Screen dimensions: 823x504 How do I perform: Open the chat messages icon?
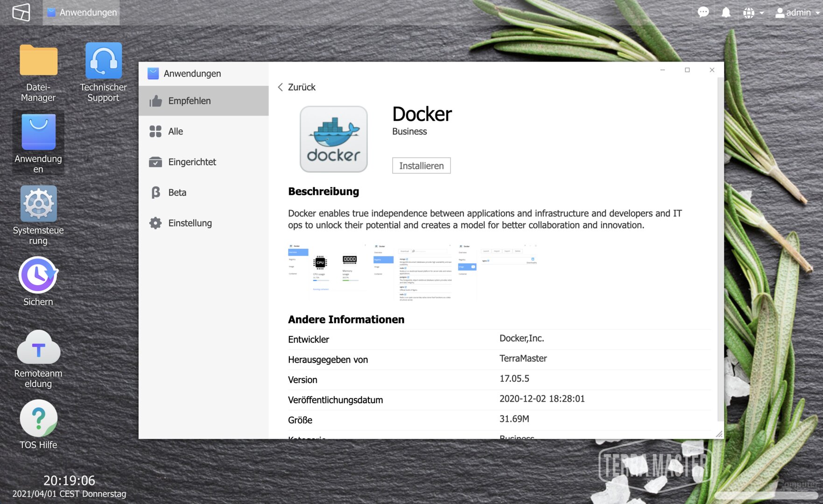click(x=703, y=12)
